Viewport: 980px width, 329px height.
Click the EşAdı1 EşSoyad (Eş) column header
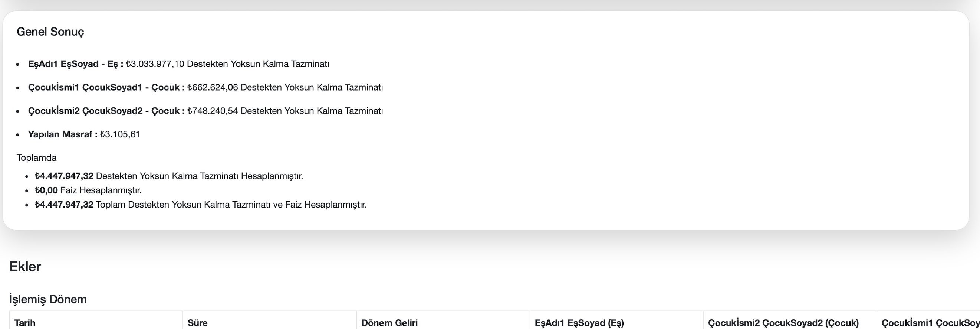(579, 323)
